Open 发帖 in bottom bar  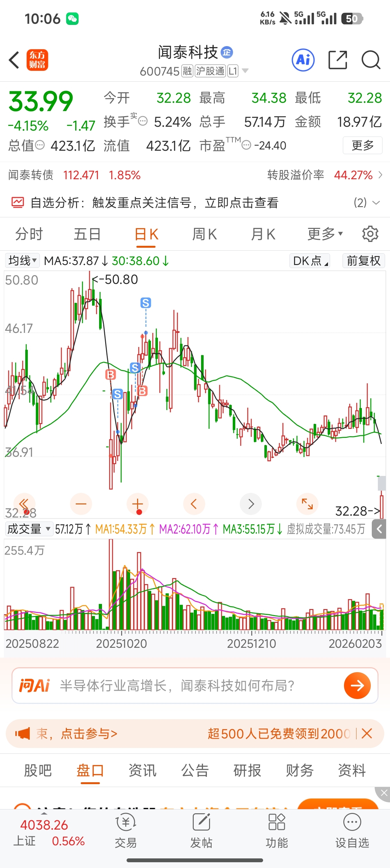click(201, 831)
